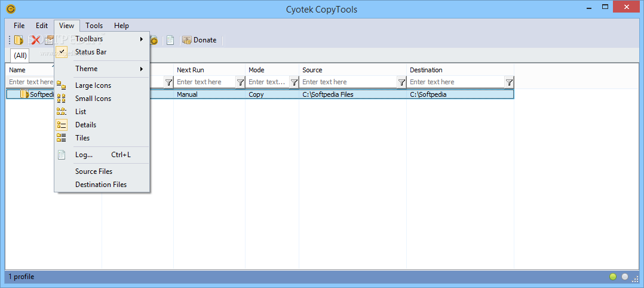Choose Destination Files from View menu
The height and width of the screenshot is (288, 644).
point(102,185)
